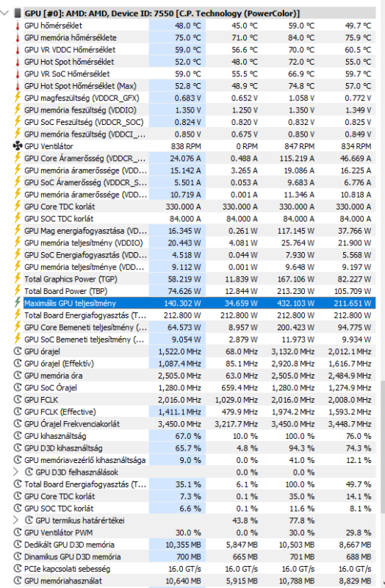Click lightning icon beside GPU Core TDC korlát amperes
This screenshot has height=588, width=385.
click(x=17, y=207)
